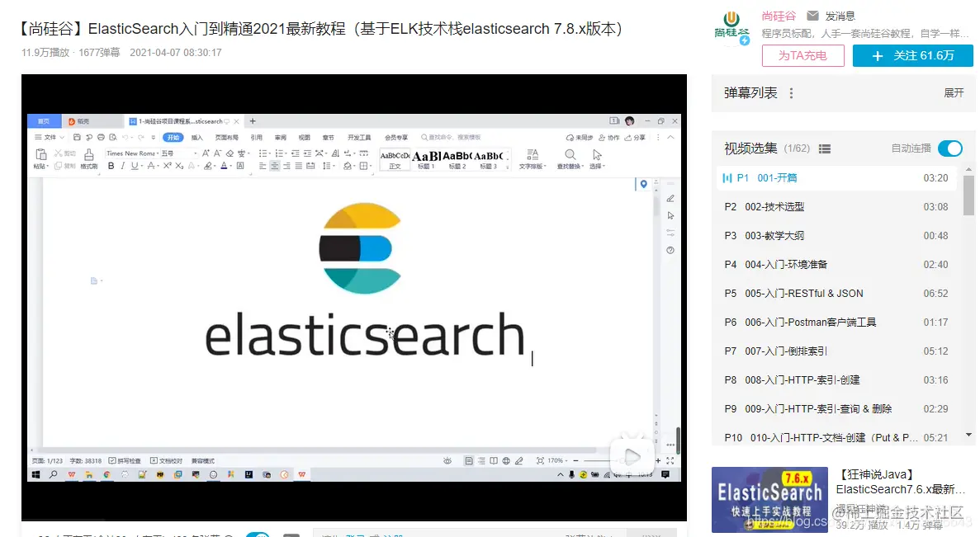Switch to the 首页 tab in WPS
Image resolution: width=980 pixels, height=537 pixels.
pos(44,121)
